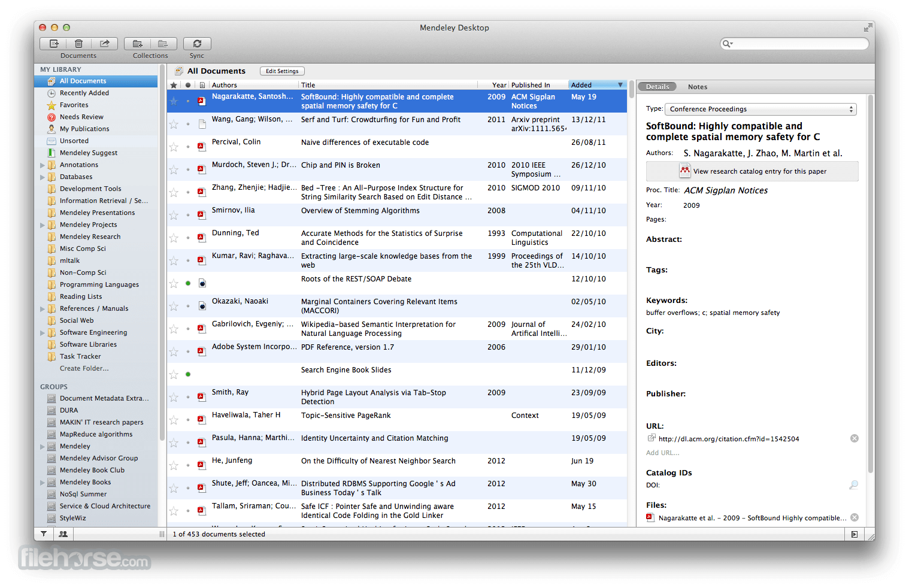
Task: Click the Sync library icon
Action: point(197,44)
